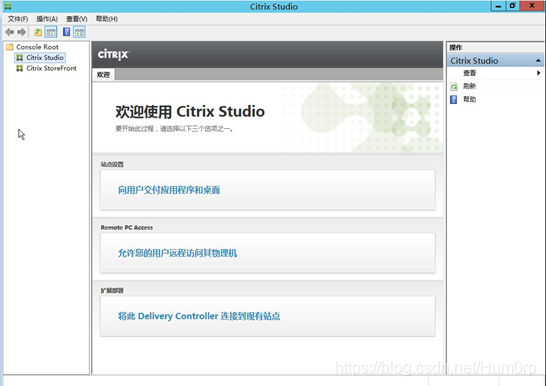Click the 站点设置 section label
Screen dimensions: 546x386
pyautogui.click(x=112, y=164)
